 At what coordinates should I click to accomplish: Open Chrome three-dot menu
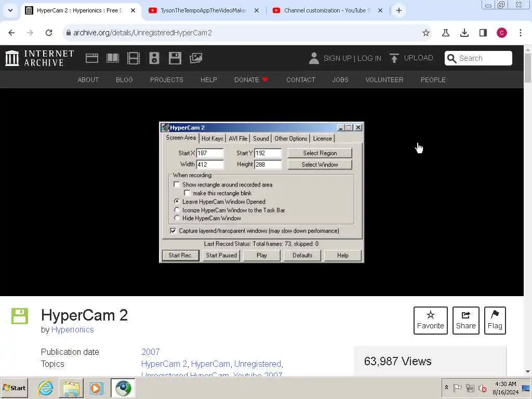521,33
